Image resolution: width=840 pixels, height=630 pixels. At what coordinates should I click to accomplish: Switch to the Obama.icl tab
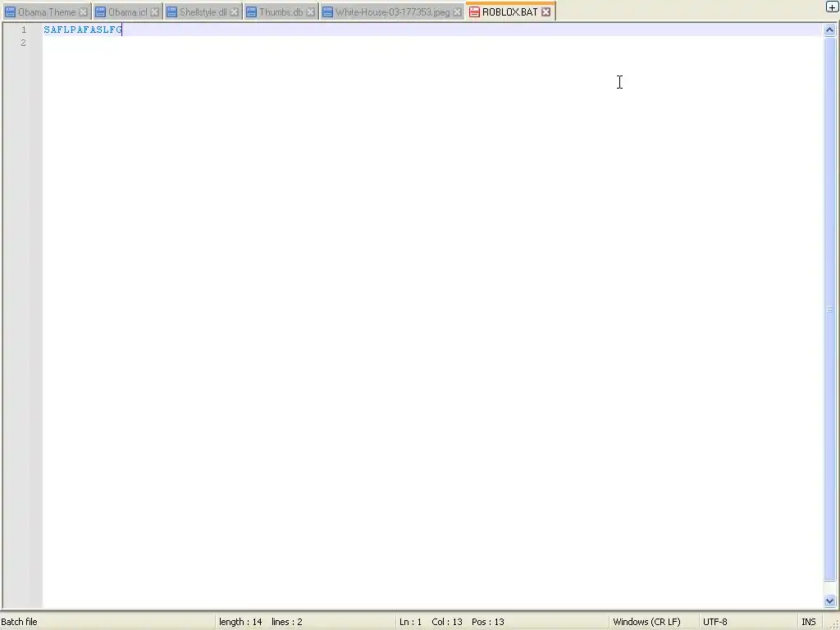point(127,11)
